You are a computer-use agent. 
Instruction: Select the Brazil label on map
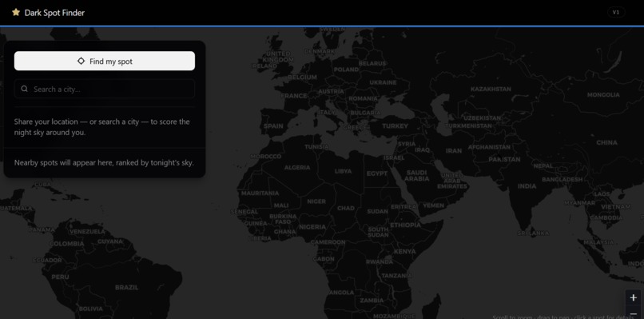[x=126, y=287]
